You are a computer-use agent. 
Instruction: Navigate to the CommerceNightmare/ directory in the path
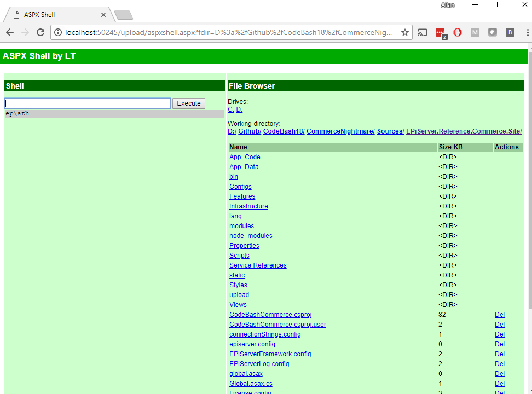(340, 131)
